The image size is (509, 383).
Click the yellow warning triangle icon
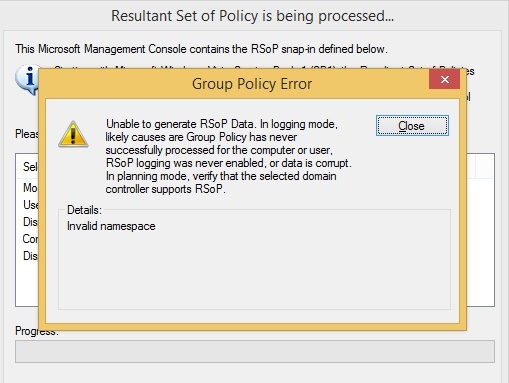tap(73, 134)
